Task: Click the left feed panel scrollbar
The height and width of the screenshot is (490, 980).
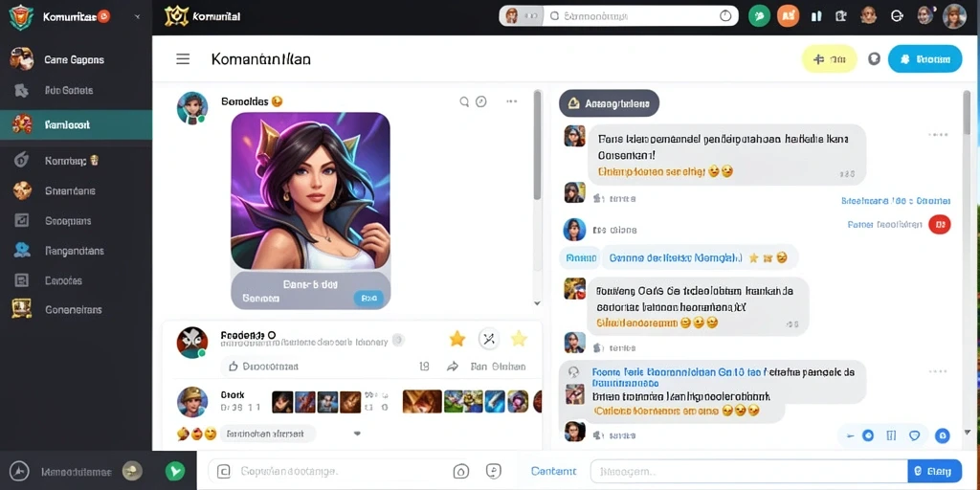Action: point(537,145)
